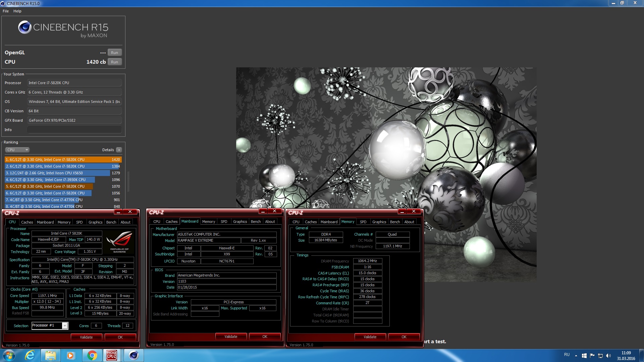Select the i7-3930K ranking row
The width and height of the screenshot is (644, 362).
pyautogui.click(x=63, y=180)
